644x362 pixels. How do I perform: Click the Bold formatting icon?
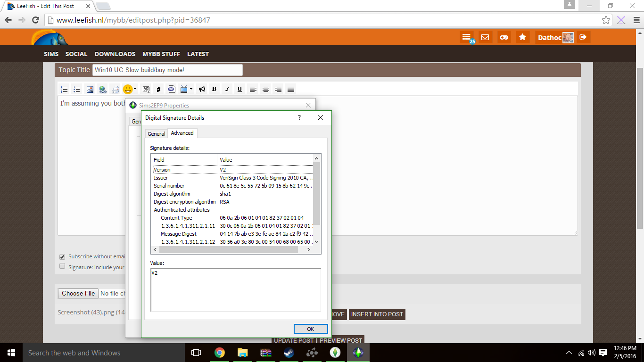(x=215, y=89)
